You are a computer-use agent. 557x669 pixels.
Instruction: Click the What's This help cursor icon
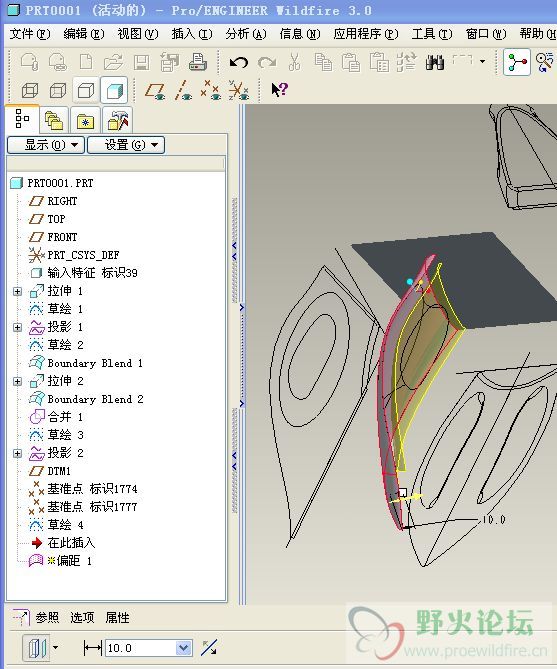pyautogui.click(x=280, y=90)
